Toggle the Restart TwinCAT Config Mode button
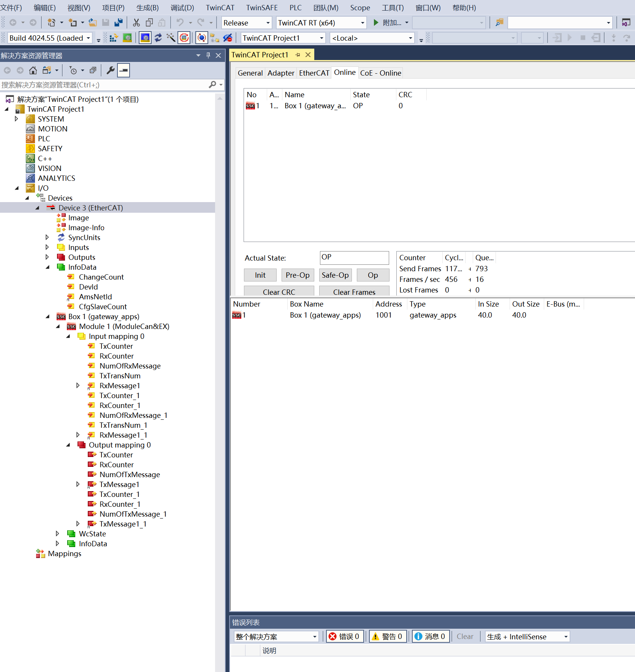The width and height of the screenshot is (635, 672). pos(145,38)
